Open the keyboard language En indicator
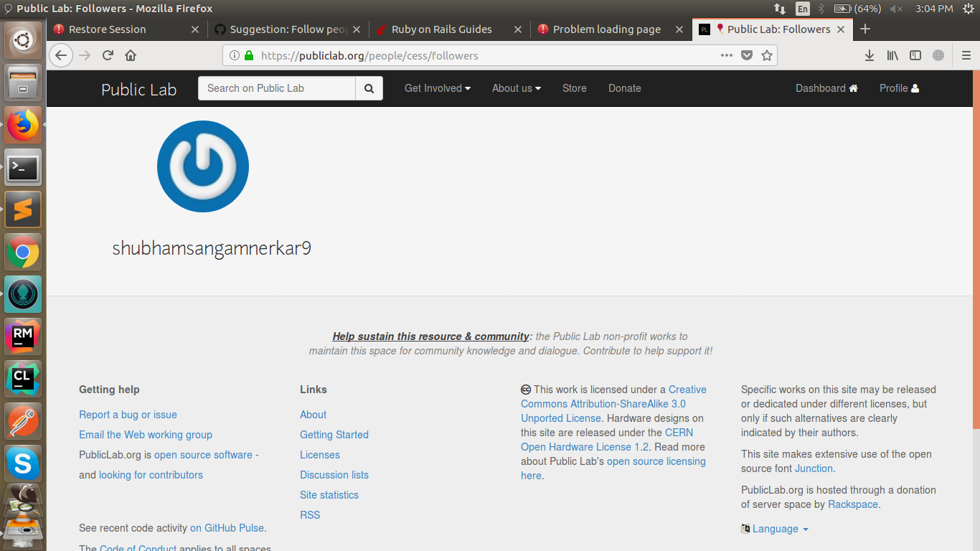Image resolution: width=980 pixels, height=551 pixels. point(802,9)
